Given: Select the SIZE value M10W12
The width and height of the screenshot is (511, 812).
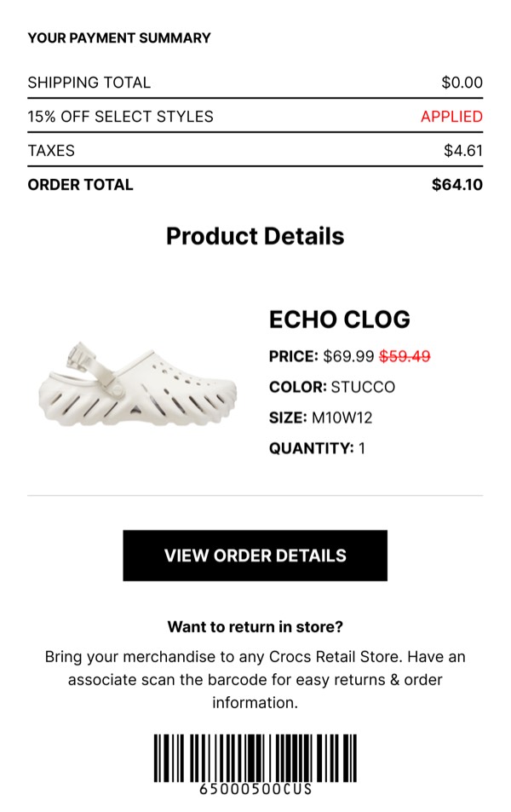Looking at the screenshot, I should pyautogui.click(x=344, y=418).
